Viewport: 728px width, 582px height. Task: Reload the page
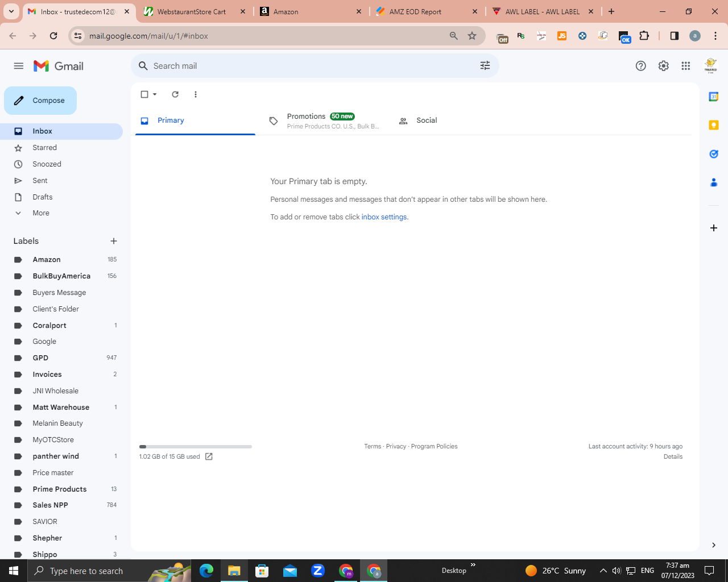[53, 36]
